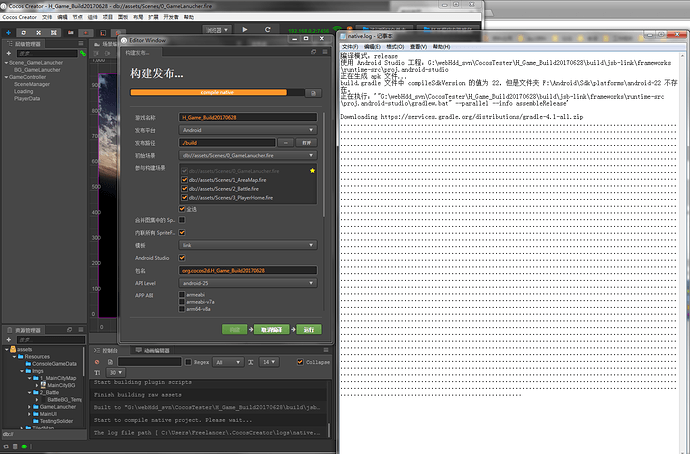Click the database icon in the status bar
Screen dimensions: 690x454
pyautogui.click(x=15, y=447)
